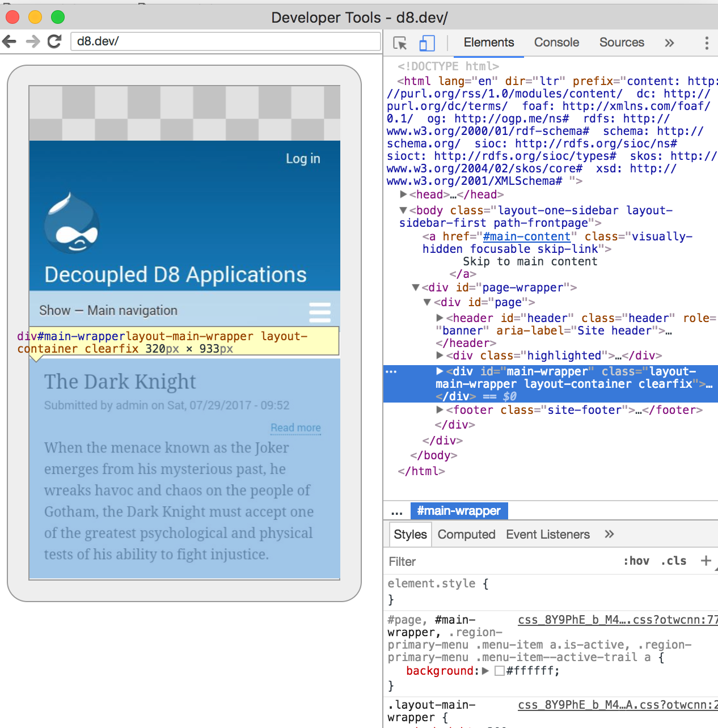Open the Read more link
This screenshot has height=728, width=718.
pyautogui.click(x=295, y=428)
